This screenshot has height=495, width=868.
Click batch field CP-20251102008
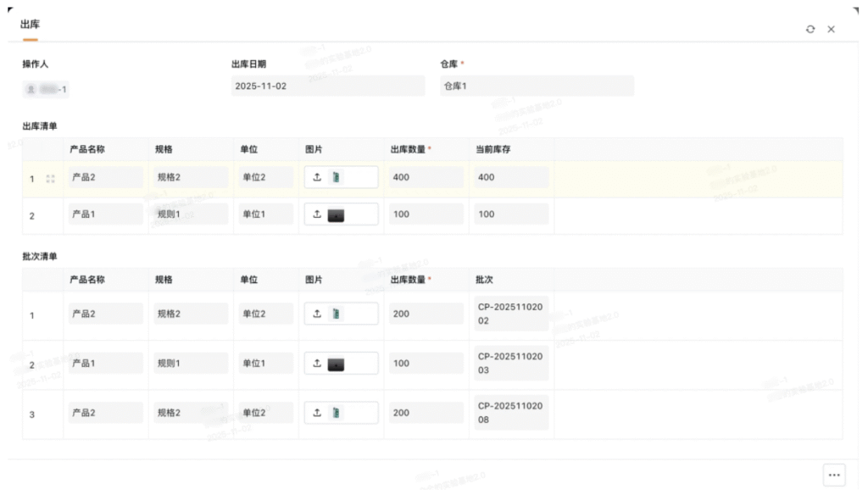coord(510,413)
